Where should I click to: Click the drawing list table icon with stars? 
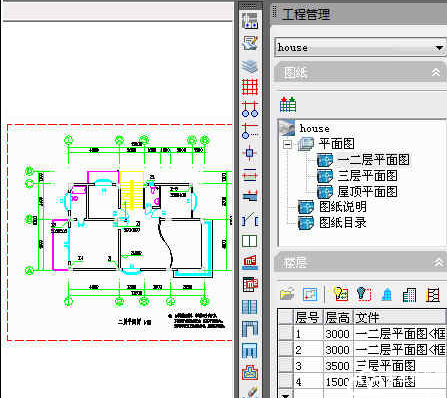[x=288, y=104]
